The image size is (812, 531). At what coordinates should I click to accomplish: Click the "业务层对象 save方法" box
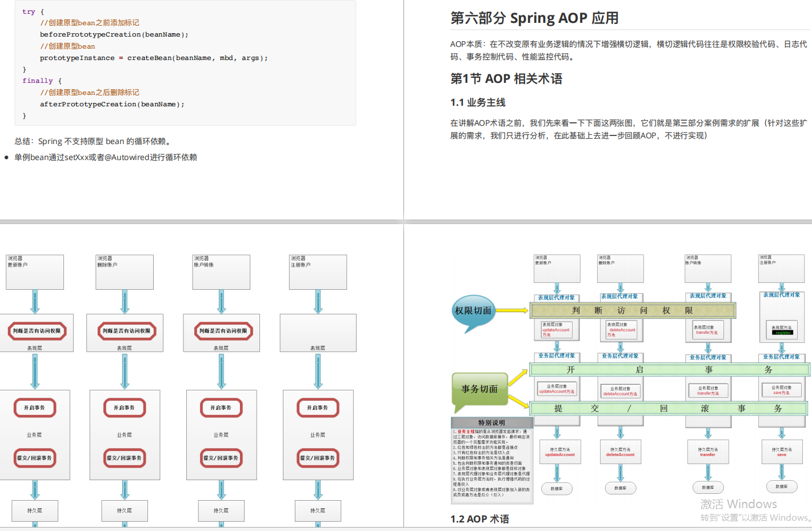click(781, 390)
